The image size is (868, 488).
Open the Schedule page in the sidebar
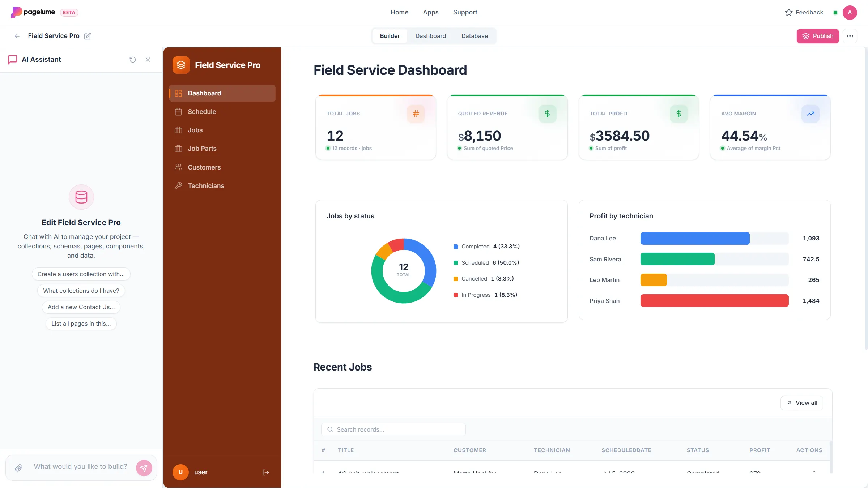222,112
